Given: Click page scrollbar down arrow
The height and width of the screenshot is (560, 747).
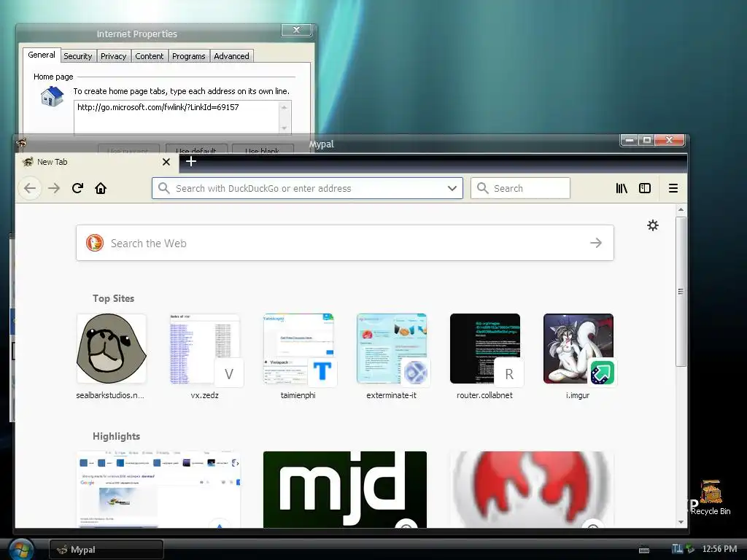Looking at the screenshot, I should click(681, 522).
